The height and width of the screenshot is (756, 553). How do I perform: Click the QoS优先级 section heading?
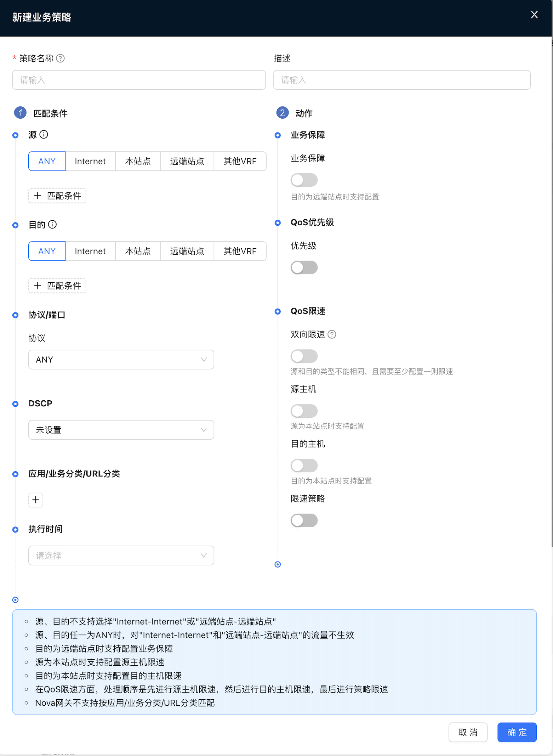coord(312,222)
